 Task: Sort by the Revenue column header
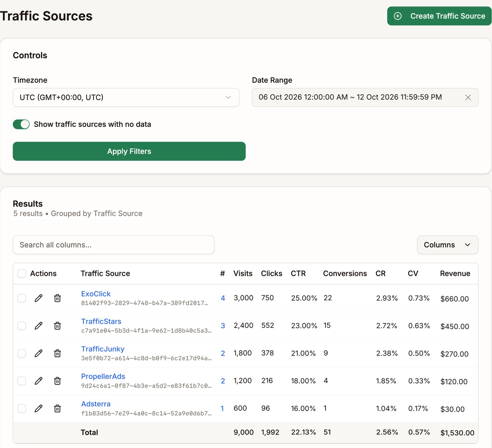455,273
